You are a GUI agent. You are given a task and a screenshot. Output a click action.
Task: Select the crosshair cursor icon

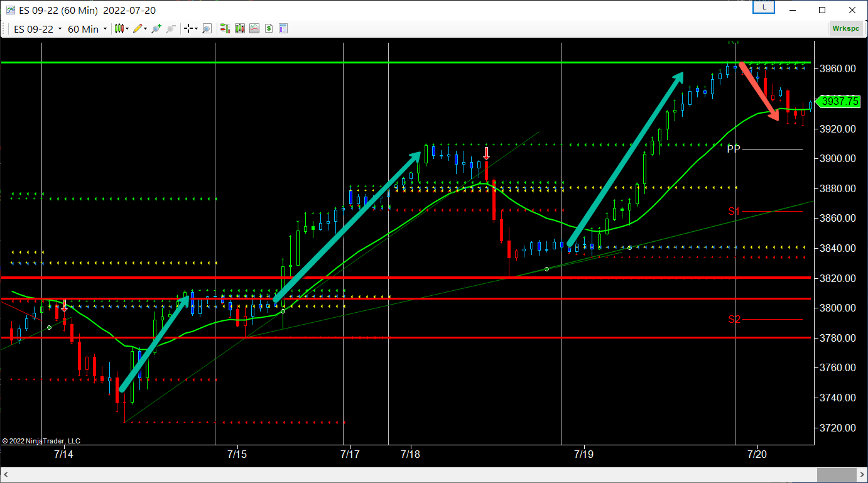tap(188, 29)
